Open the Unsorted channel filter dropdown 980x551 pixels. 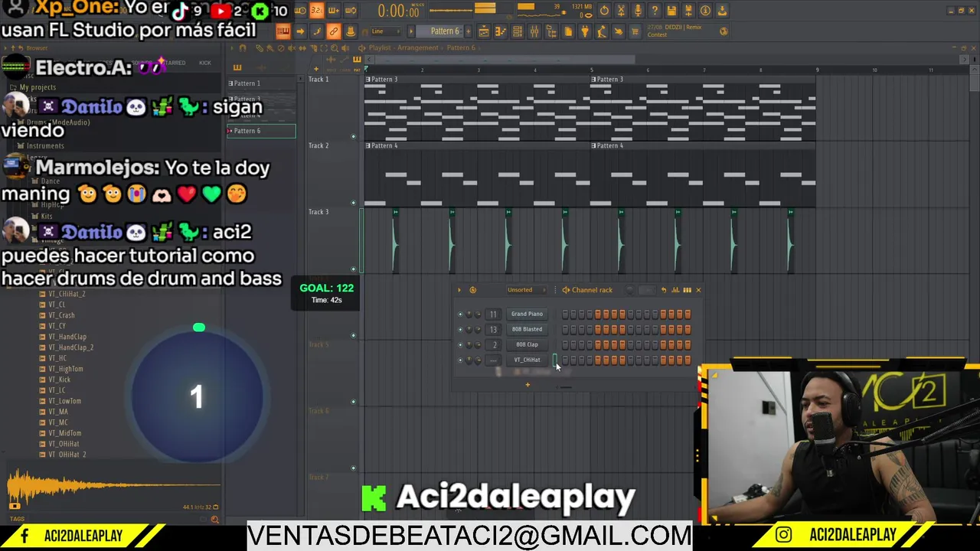point(527,290)
